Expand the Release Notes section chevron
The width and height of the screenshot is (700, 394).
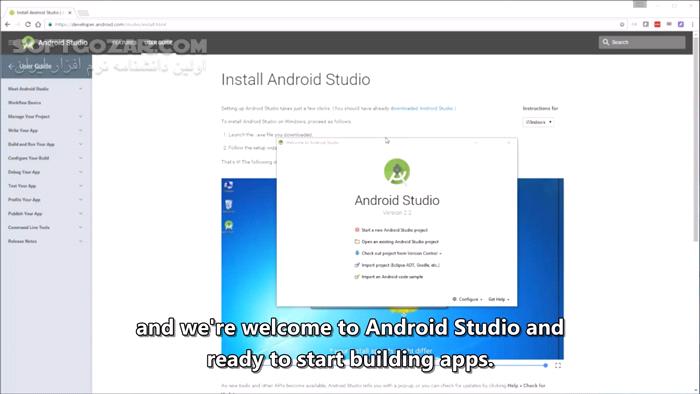[80, 241]
